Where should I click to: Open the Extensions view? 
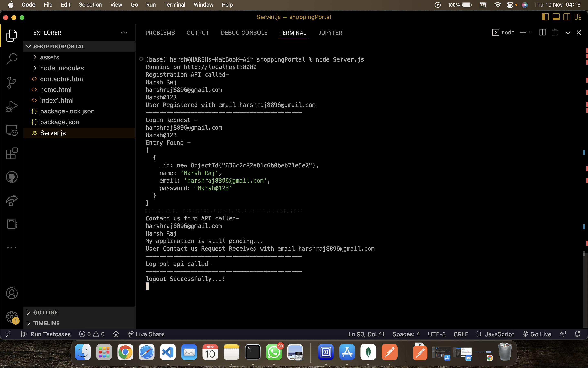[12, 154]
